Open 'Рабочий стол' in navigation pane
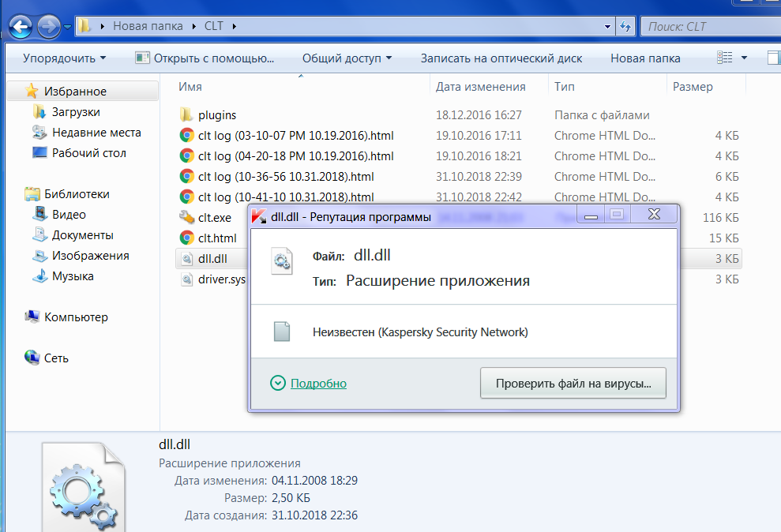This screenshot has height=532, width=781. coord(89,153)
